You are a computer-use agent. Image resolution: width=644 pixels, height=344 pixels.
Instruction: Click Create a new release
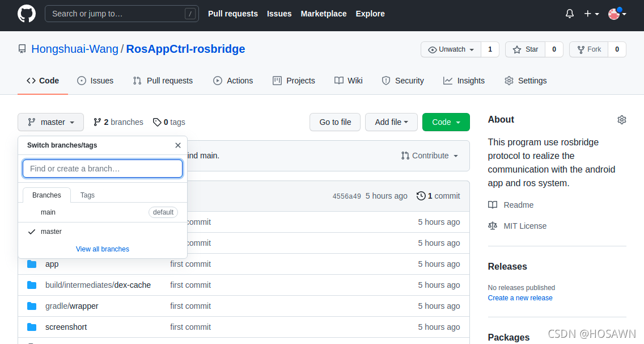[x=520, y=298]
